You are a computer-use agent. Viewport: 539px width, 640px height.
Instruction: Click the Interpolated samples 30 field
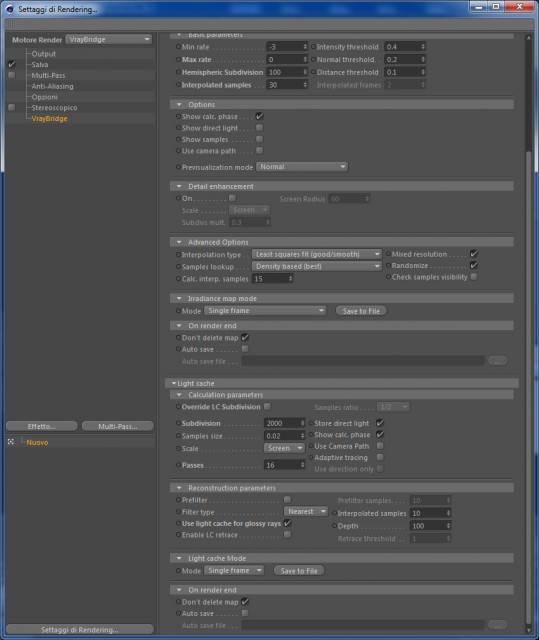(x=284, y=85)
